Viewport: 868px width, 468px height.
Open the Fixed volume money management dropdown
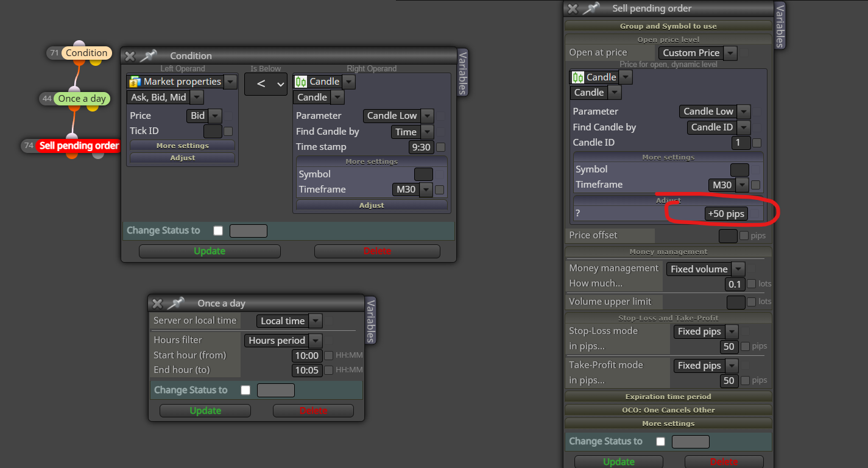pyautogui.click(x=738, y=269)
